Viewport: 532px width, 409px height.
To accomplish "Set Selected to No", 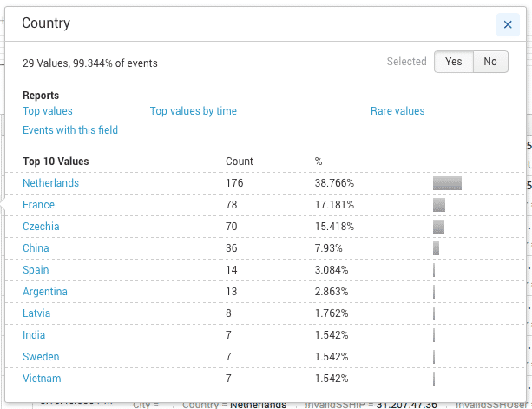I will pyautogui.click(x=490, y=62).
